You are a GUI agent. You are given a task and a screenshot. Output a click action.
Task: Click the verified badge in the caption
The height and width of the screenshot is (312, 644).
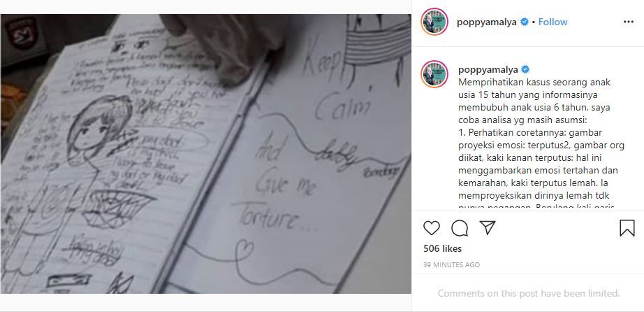coord(525,69)
